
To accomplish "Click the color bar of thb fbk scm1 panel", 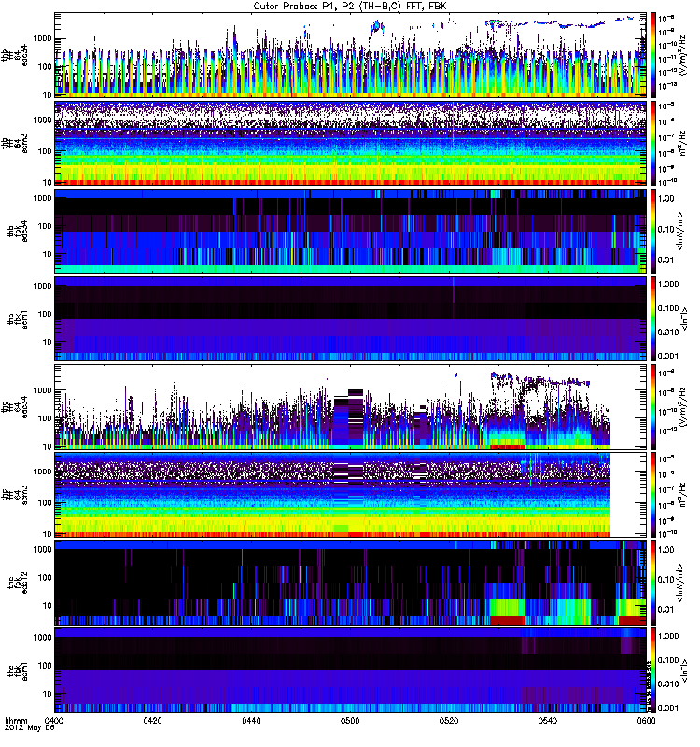I will (x=653, y=319).
